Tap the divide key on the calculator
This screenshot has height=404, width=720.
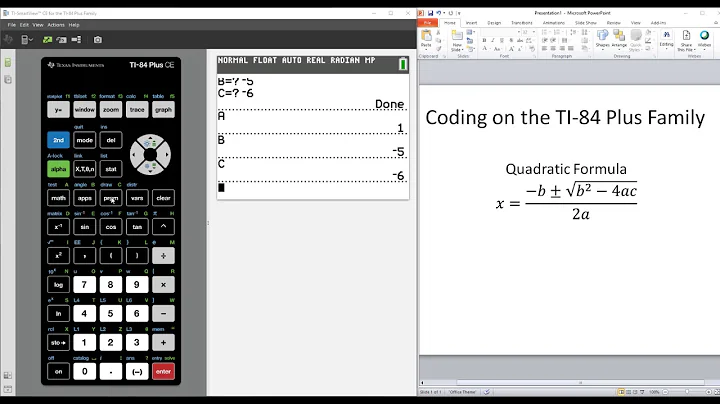coord(163,256)
